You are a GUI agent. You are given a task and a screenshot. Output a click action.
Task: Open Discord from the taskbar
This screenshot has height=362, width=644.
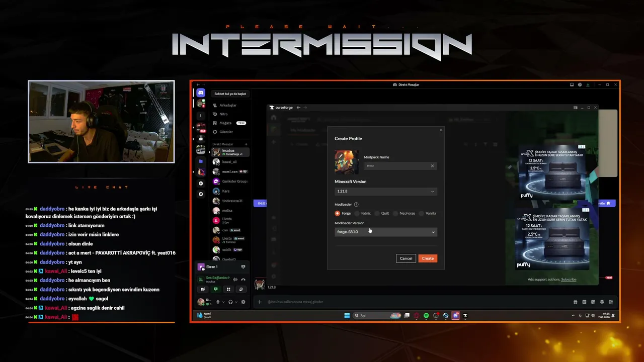[x=455, y=316]
